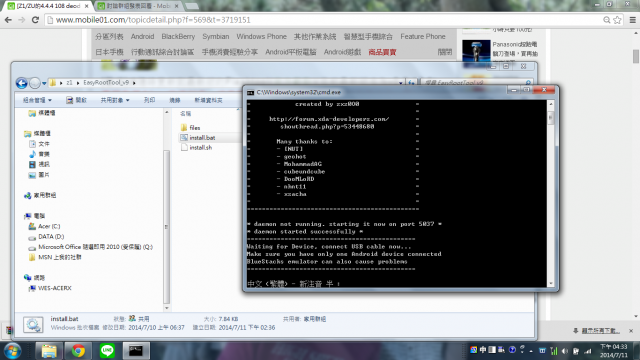
Task: Click 列印 toolbar button
Action: pyautogui.click(x=149, y=100)
